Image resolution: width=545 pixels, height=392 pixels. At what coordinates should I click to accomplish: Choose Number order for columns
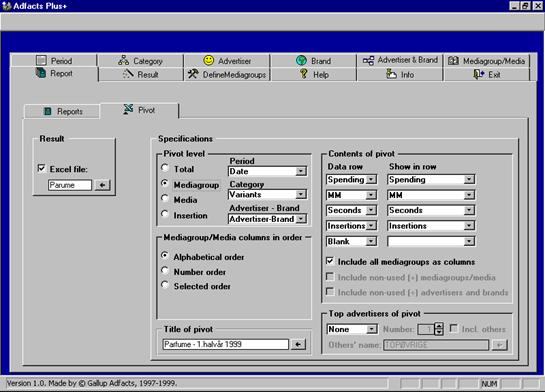[x=165, y=270]
